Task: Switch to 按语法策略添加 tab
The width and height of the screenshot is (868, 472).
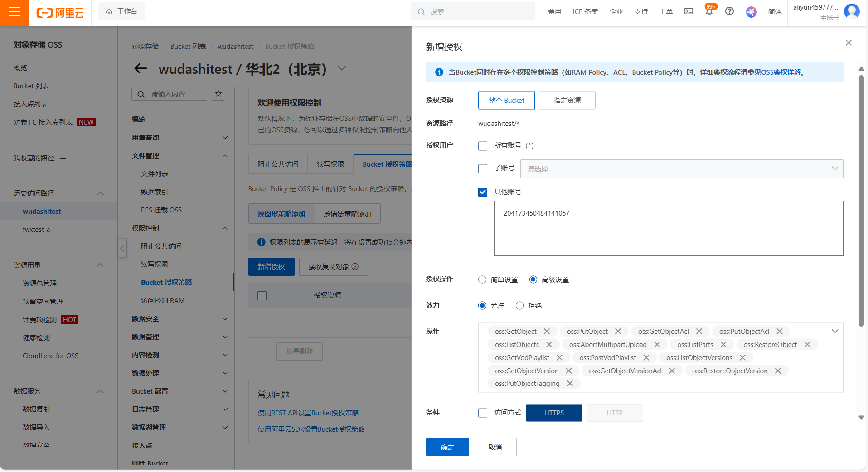Action: click(348, 214)
